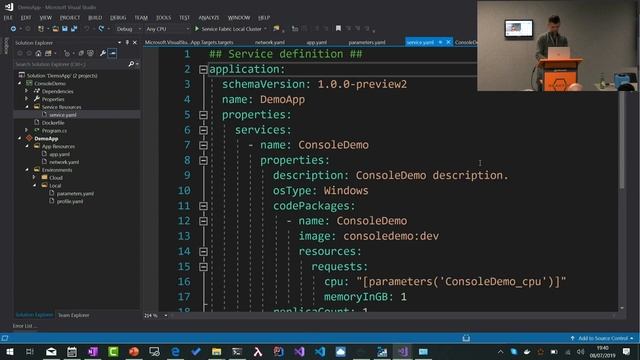Open the Microsoft.VisualStudio App.Targets.targets tab
The width and height of the screenshot is (640, 360).
(x=189, y=42)
